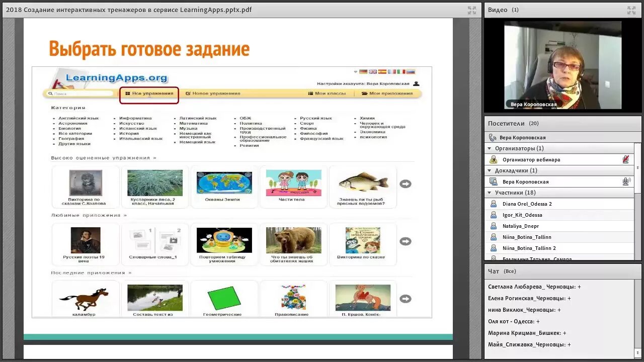Viewport: 644px width, 362px height.
Task: Open the Новое упражнение tab
Action: click(213, 93)
